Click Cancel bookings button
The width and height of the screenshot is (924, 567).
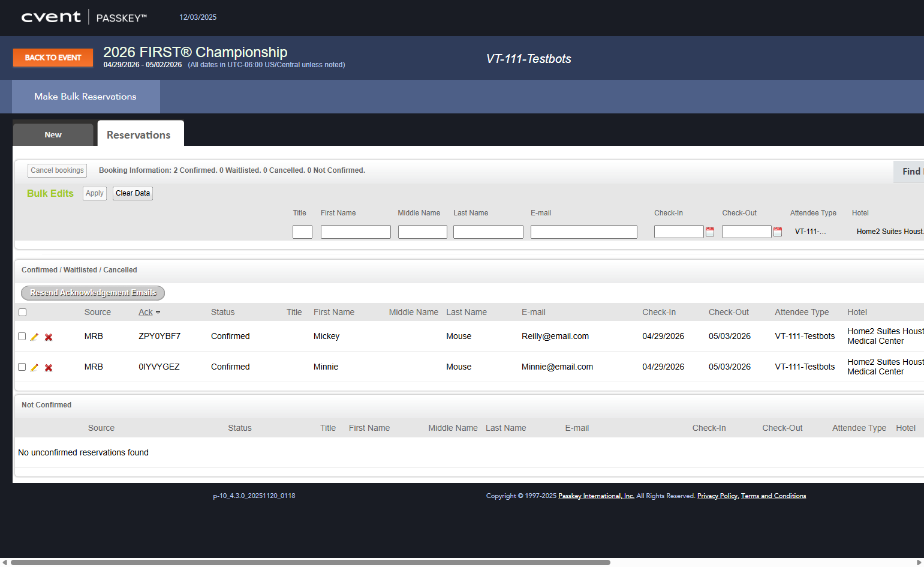pyautogui.click(x=58, y=170)
